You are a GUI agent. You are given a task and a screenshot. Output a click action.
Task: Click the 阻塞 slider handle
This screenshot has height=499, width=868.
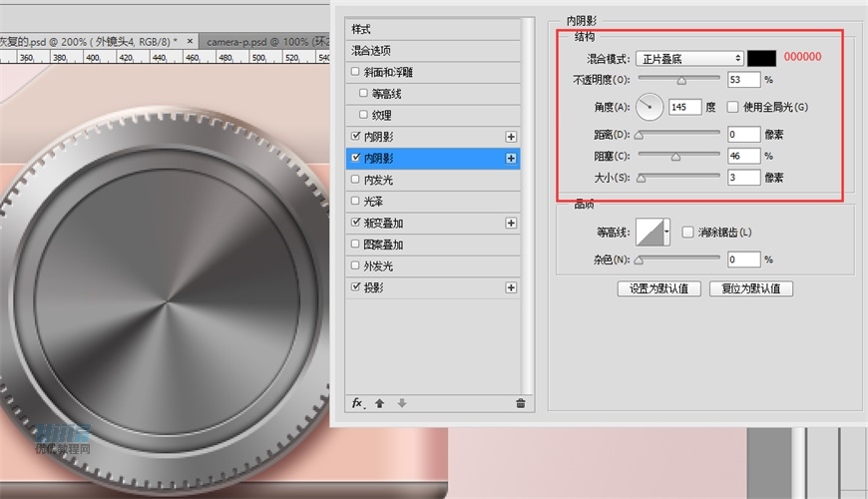coord(675,157)
